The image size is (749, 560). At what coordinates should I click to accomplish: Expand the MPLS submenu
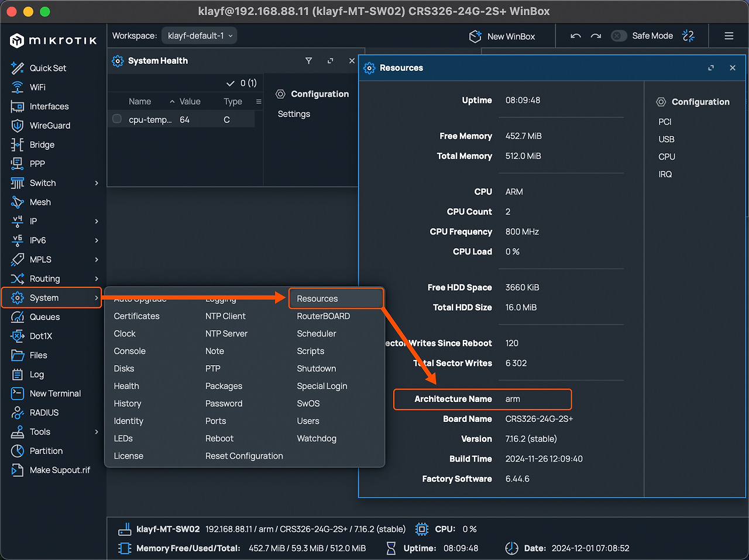pos(97,260)
